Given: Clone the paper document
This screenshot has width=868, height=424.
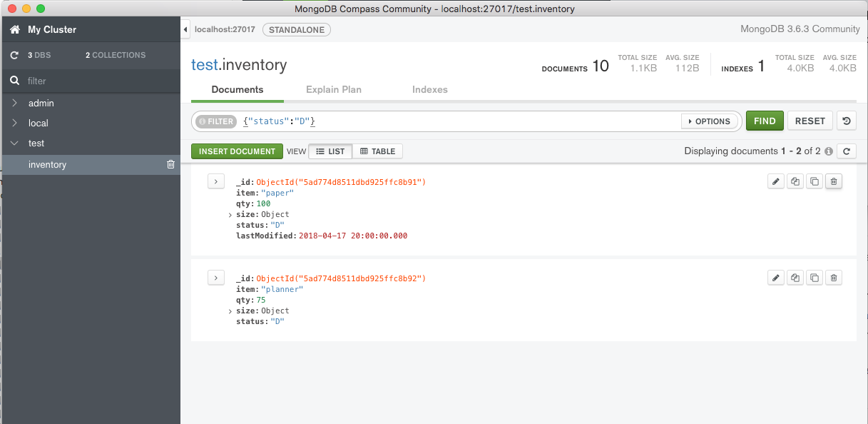Looking at the screenshot, I should pos(815,181).
